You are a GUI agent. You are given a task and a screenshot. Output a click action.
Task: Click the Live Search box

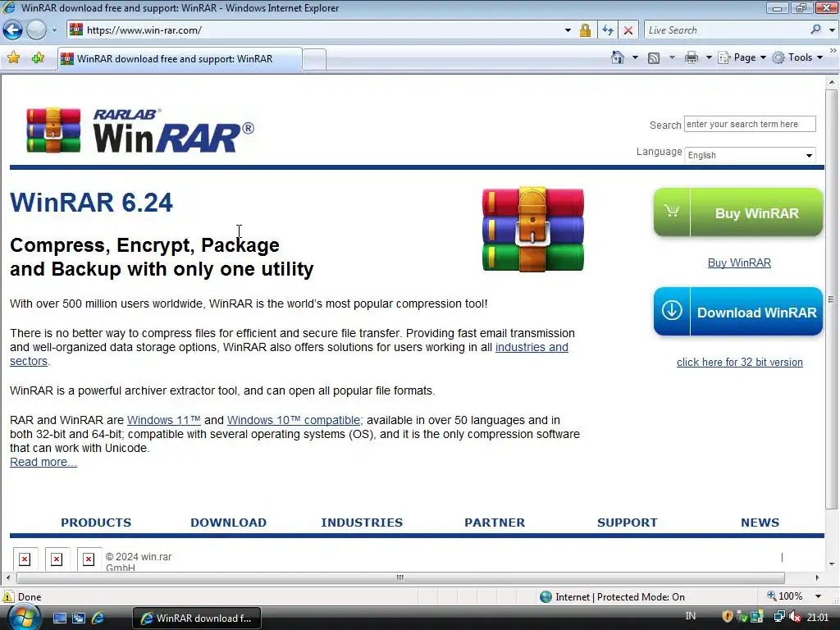(726, 30)
